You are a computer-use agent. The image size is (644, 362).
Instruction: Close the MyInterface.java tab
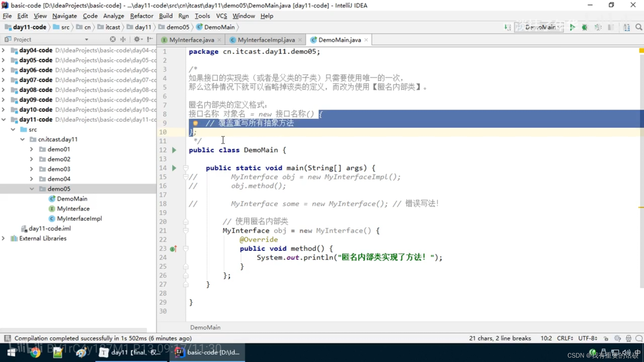point(219,40)
